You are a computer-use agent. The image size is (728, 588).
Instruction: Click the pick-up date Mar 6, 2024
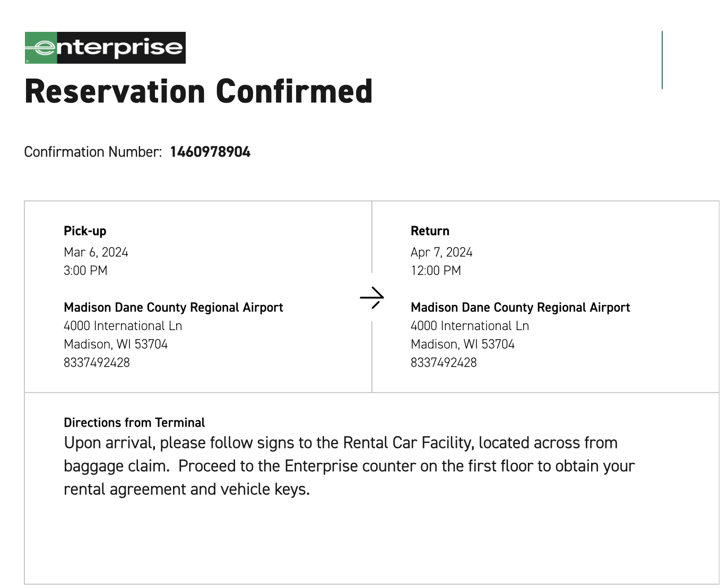coord(96,252)
